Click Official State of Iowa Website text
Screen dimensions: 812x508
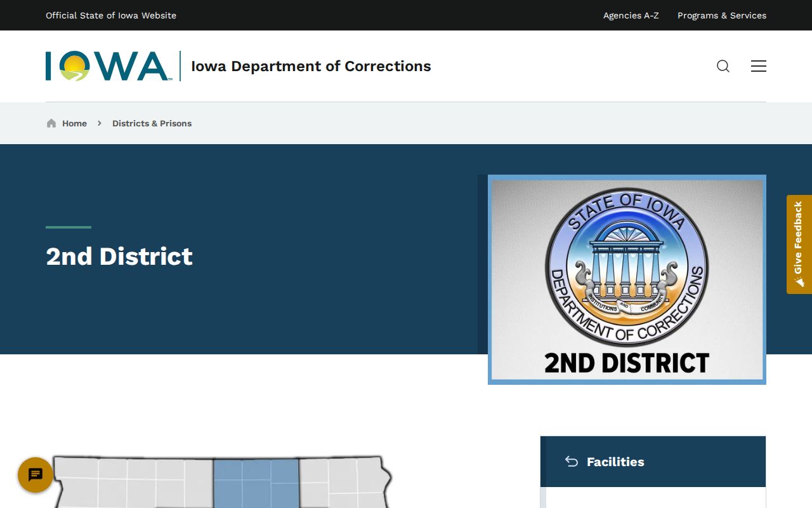(x=111, y=15)
